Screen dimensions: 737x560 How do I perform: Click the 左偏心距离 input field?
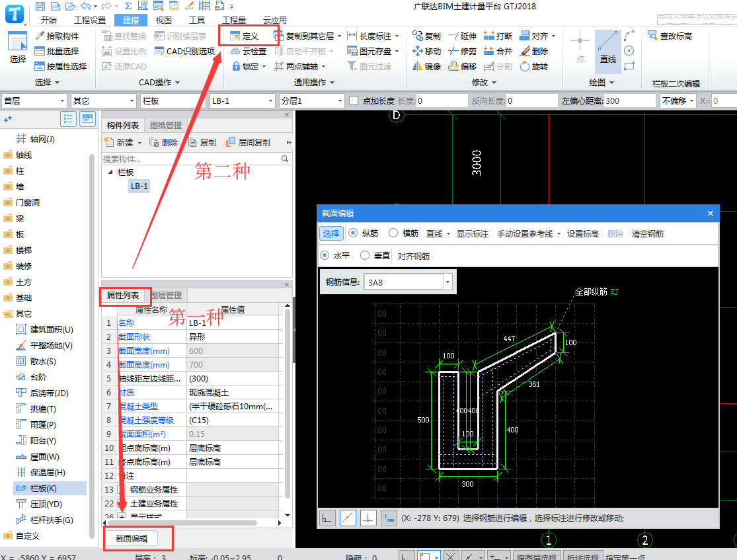pos(629,100)
